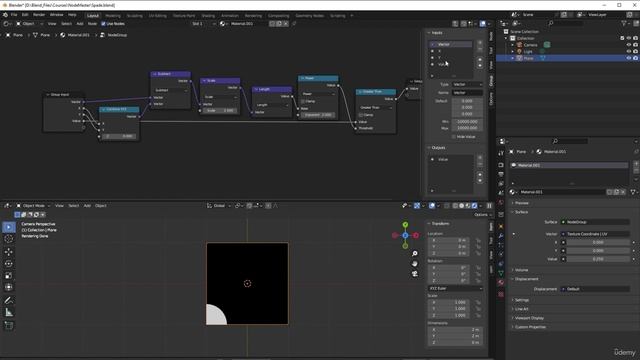Unlink Material.001 in node editor header
Image resolution: width=640 pixels, height=360 pixels.
(286, 24)
